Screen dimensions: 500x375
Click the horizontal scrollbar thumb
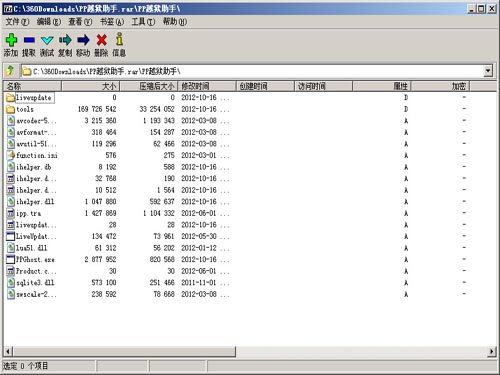pyautogui.click(x=124, y=351)
